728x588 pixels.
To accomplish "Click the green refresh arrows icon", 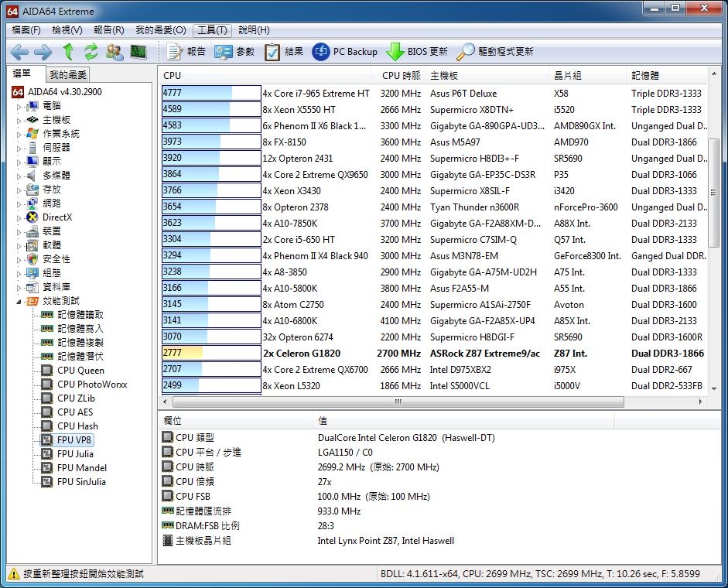I will click(91, 52).
